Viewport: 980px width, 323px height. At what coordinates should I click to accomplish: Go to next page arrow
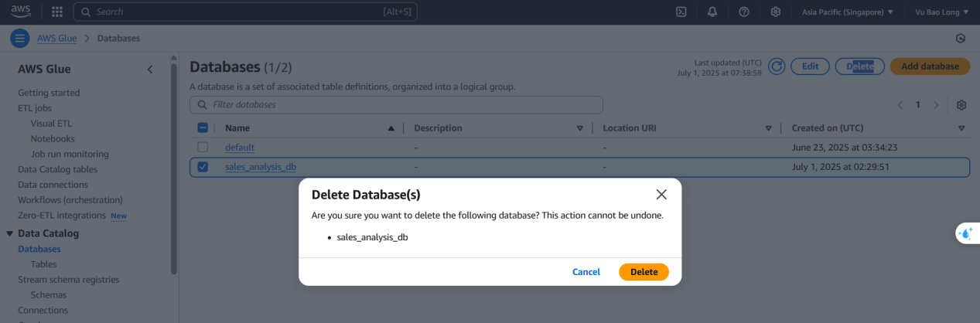coord(936,104)
